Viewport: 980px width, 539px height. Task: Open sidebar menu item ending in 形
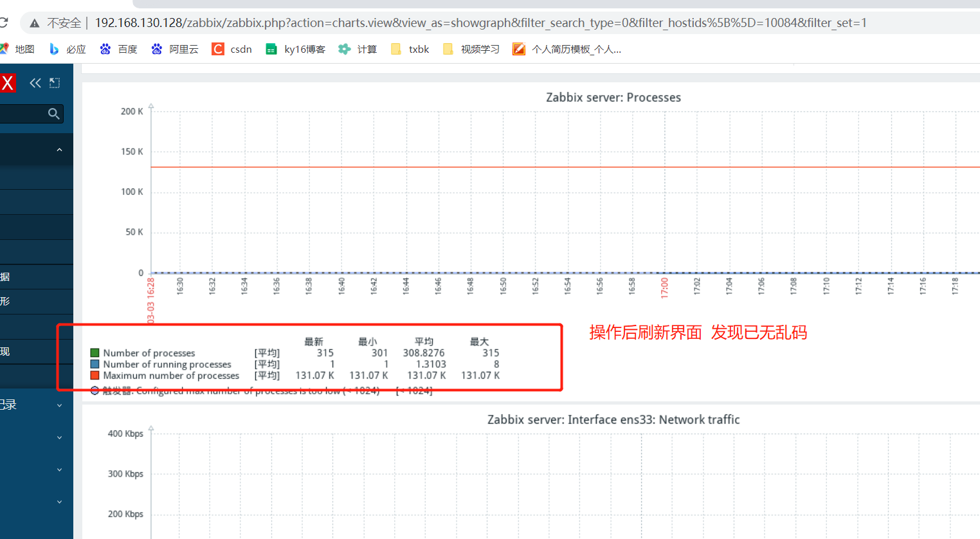pyautogui.click(x=37, y=302)
